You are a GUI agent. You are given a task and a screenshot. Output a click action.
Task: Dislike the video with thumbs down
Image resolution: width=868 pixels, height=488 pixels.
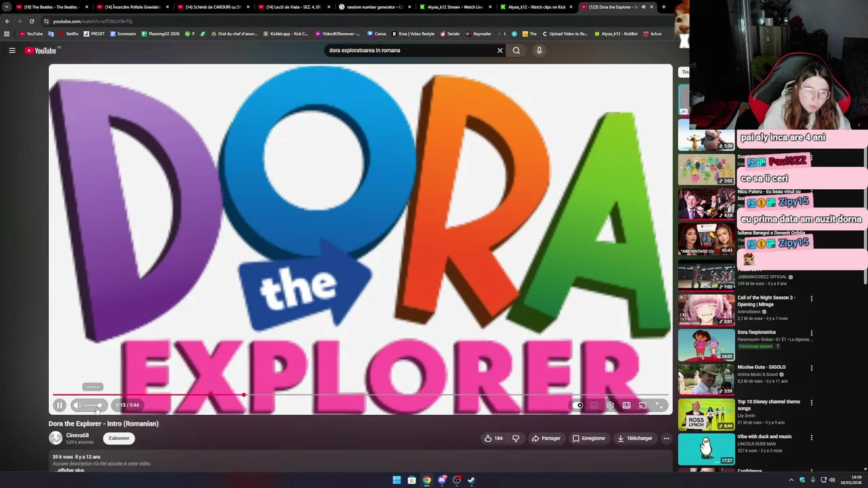515,439
